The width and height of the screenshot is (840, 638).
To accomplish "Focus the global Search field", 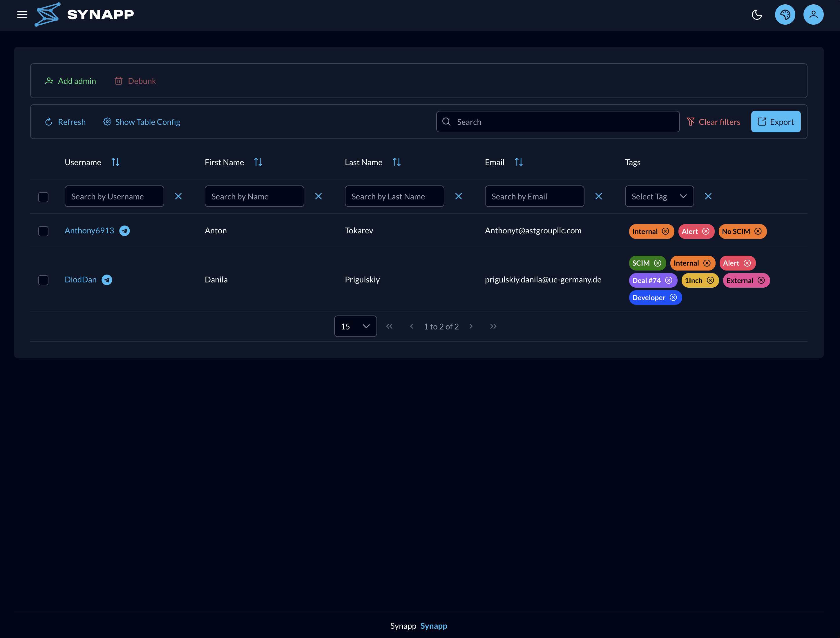I will (557, 122).
